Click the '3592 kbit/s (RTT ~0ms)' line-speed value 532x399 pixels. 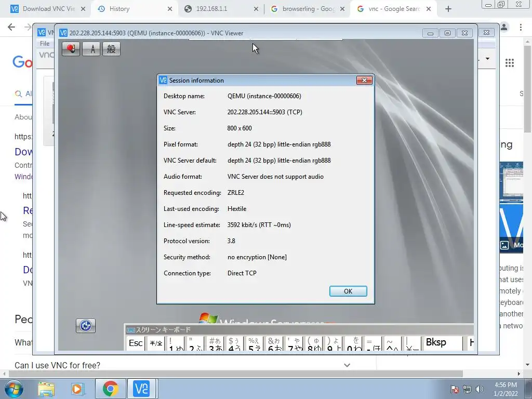(x=259, y=225)
